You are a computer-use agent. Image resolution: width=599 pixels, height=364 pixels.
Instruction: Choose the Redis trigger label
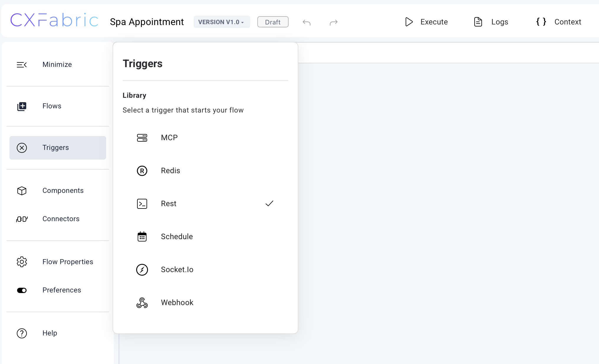(x=170, y=171)
